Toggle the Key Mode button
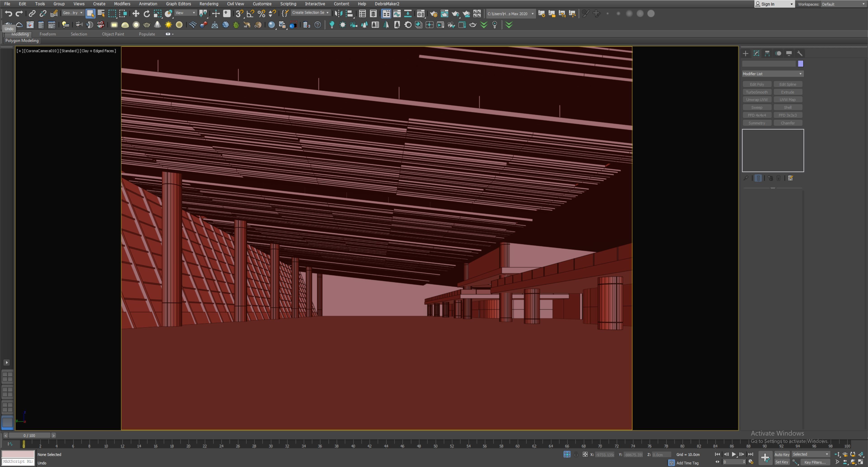This screenshot has width=868, height=467. pos(717,462)
